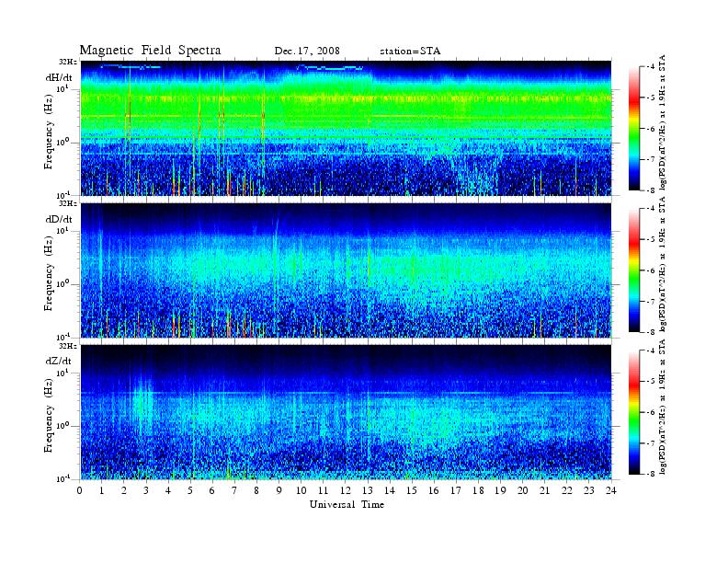Click hour 22 tick on Universal Time axis
This screenshot has height=563, width=728.
(x=566, y=490)
